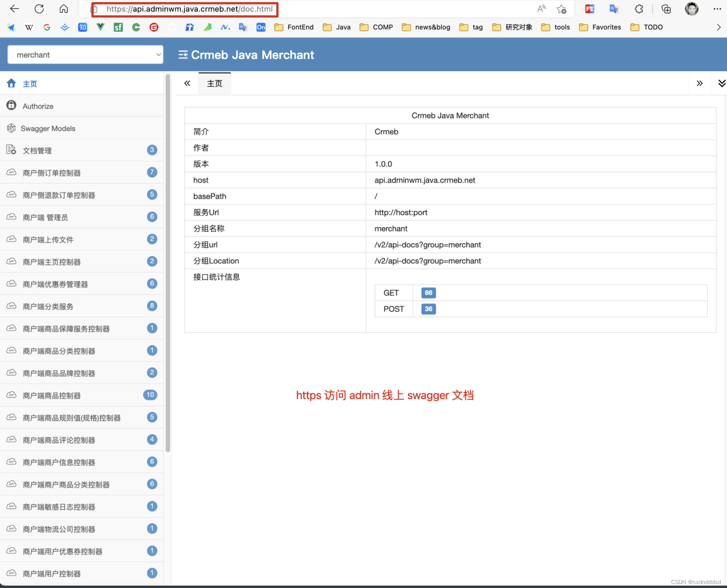Viewport: 727px width, 588px height.
Task: Open 主页 in the left sidebar
Action: [x=82, y=83]
